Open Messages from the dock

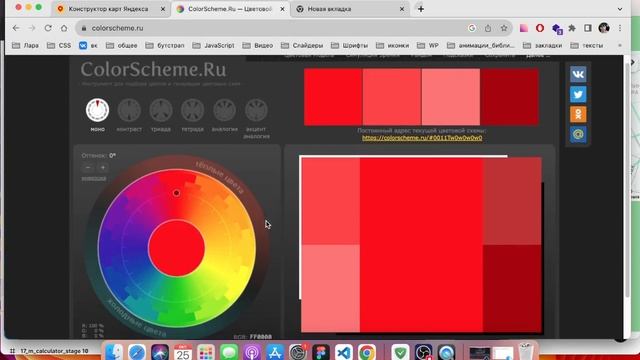[x=229, y=351]
